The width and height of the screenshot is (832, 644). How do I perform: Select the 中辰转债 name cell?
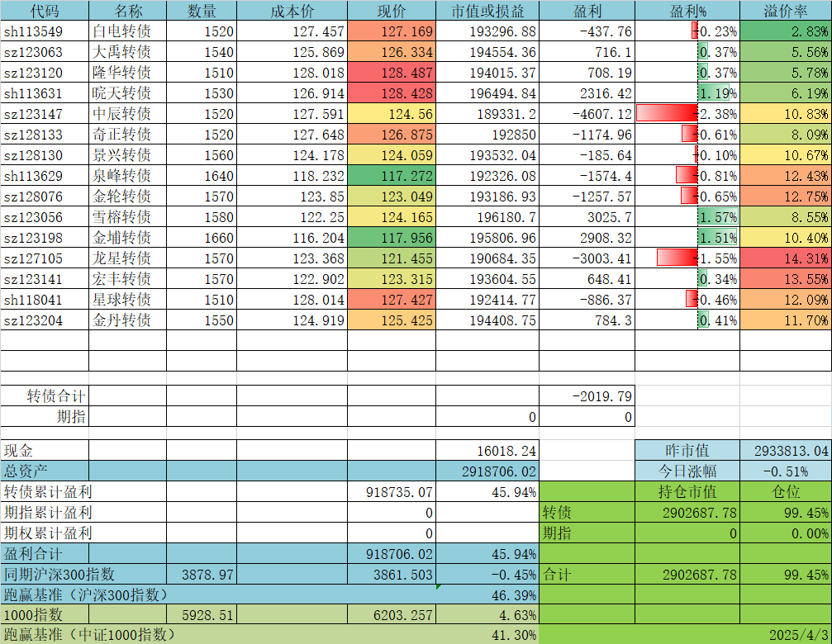(128, 114)
